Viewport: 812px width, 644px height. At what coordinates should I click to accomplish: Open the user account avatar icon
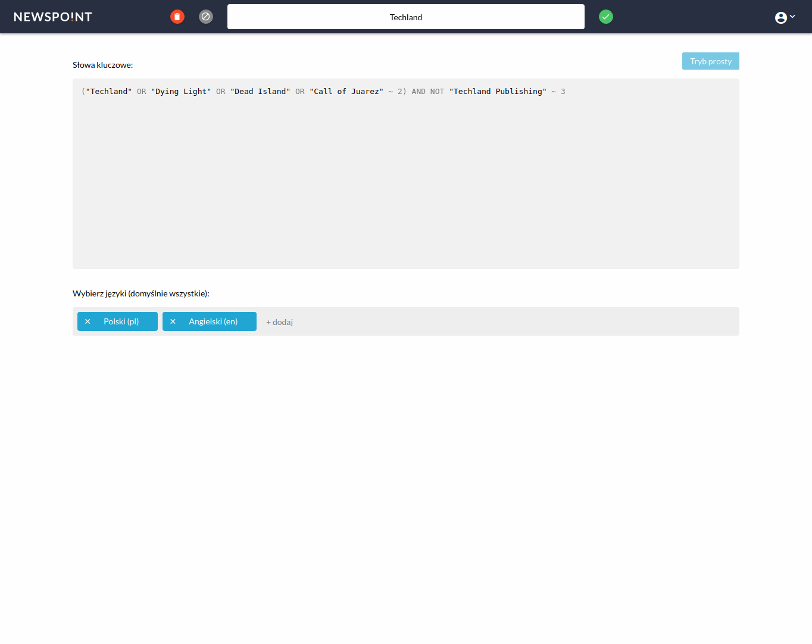780,18
